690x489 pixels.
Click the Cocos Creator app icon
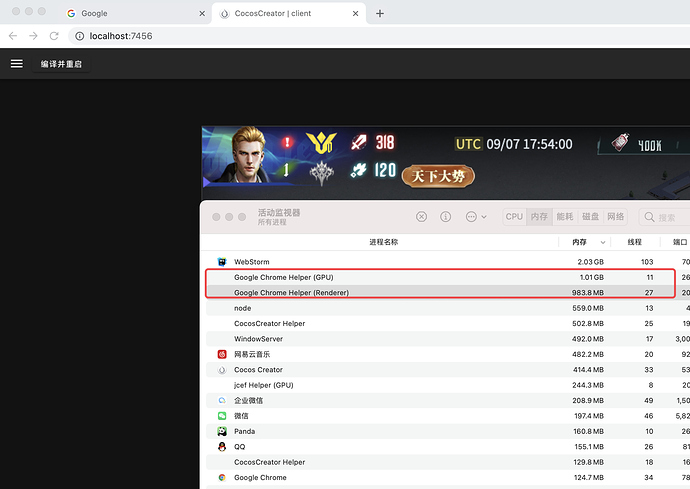pyautogui.click(x=222, y=370)
